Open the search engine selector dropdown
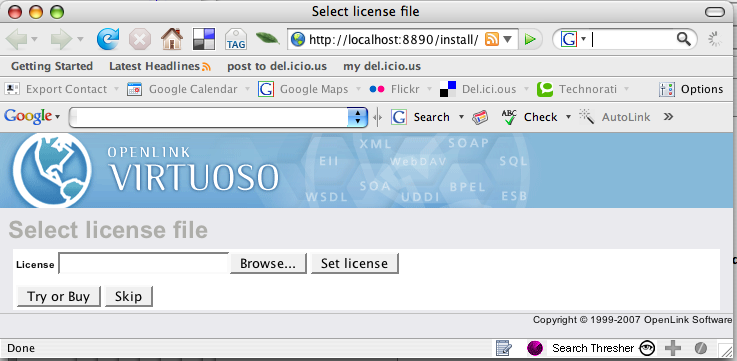737x361 pixels. pyautogui.click(x=583, y=39)
